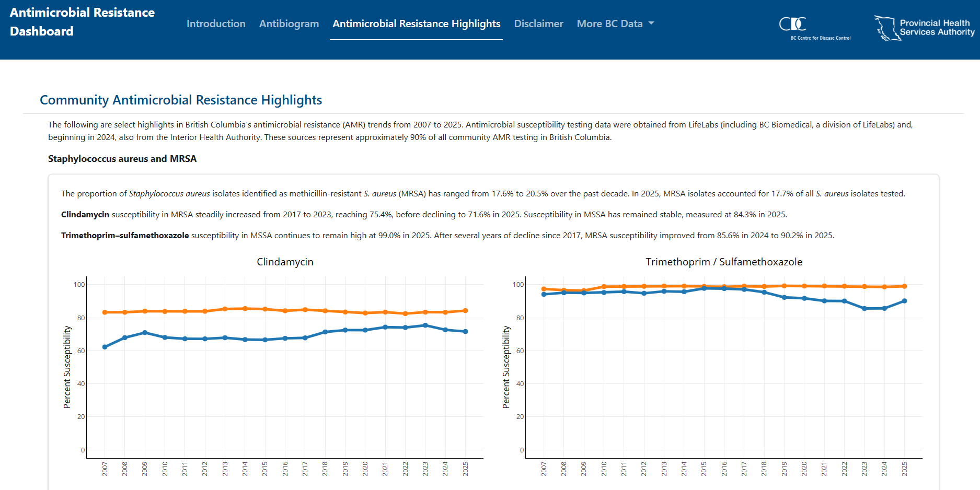980x490 pixels.
Task: Click the 2023 blue point in the Trimethoprim chart
Action: (864, 309)
